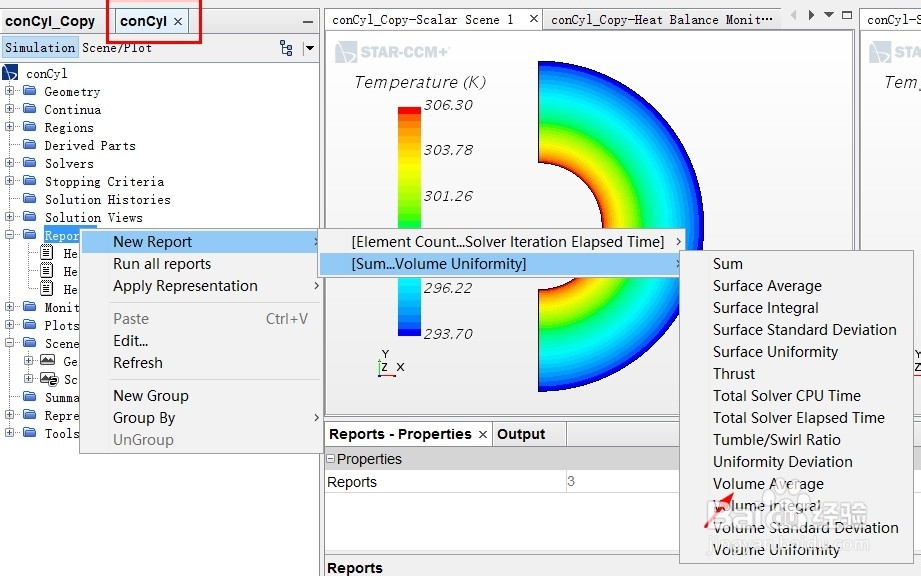Select Surface Uniformity report
This screenshot has width=921, height=576.
point(775,352)
